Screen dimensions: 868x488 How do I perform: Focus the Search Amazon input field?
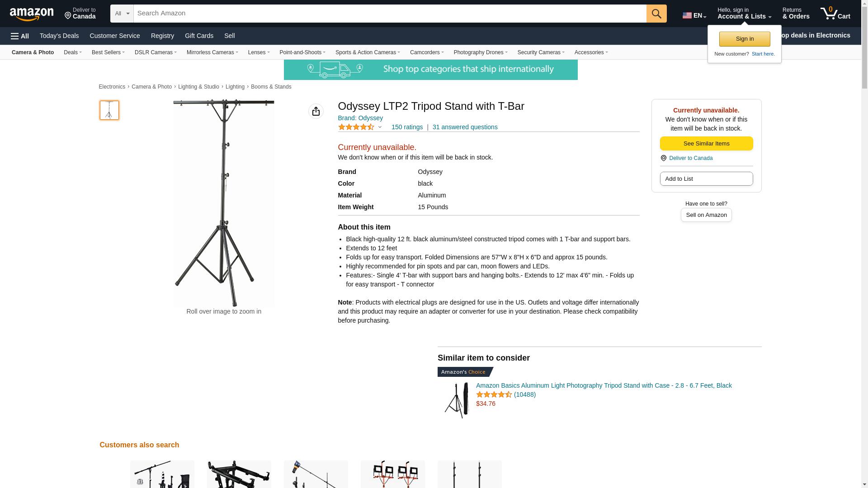(x=390, y=14)
